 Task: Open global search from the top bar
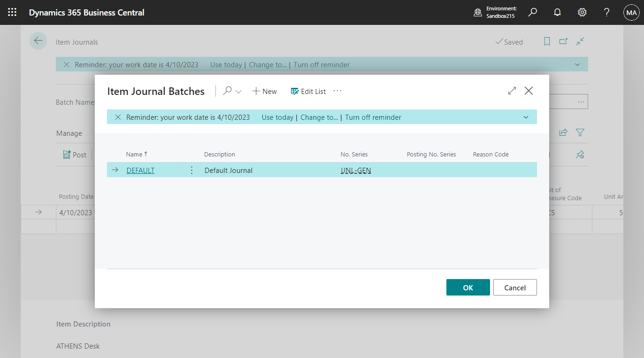tap(532, 12)
